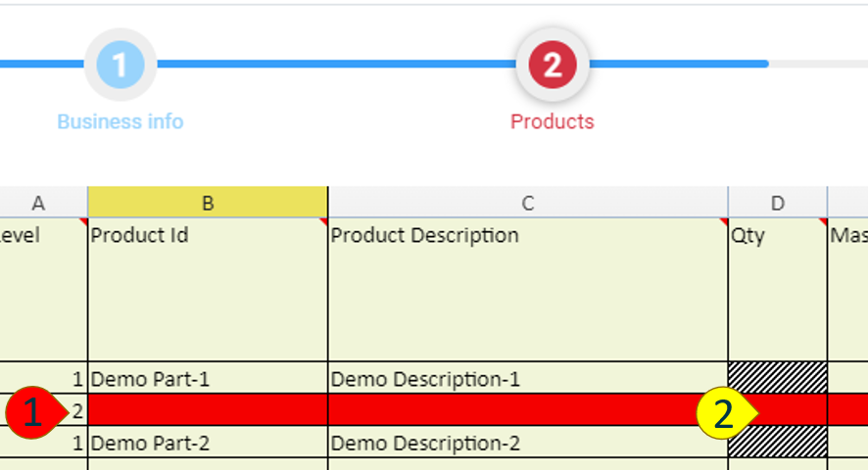Click the red empty Product Description cell
The width and height of the screenshot is (868, 470).
coord(509,410)
